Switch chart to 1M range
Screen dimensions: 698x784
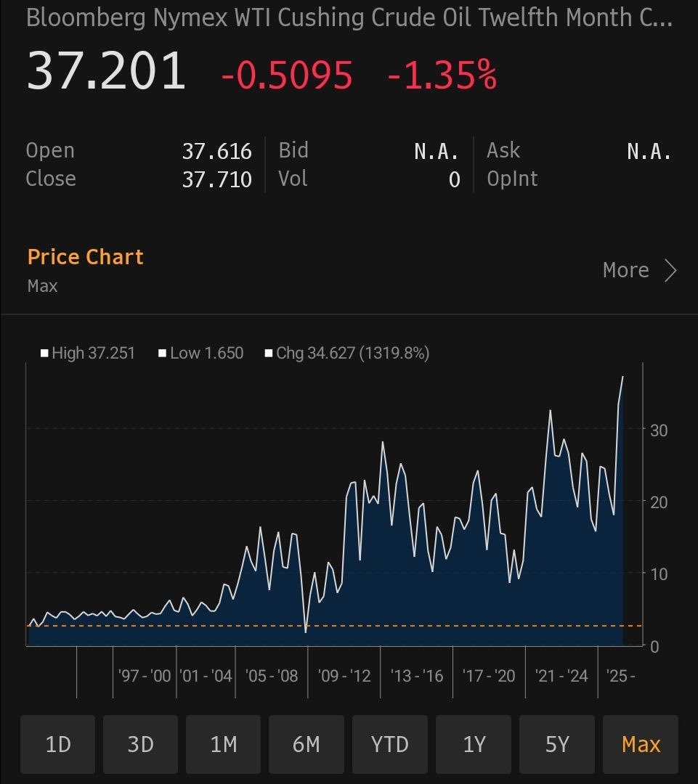[x=223, y=744]
